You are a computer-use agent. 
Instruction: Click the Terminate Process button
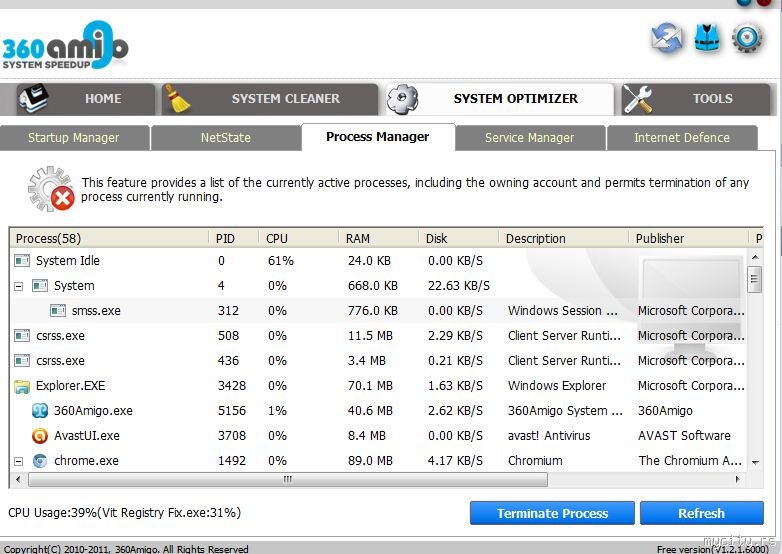pos(552,513)
